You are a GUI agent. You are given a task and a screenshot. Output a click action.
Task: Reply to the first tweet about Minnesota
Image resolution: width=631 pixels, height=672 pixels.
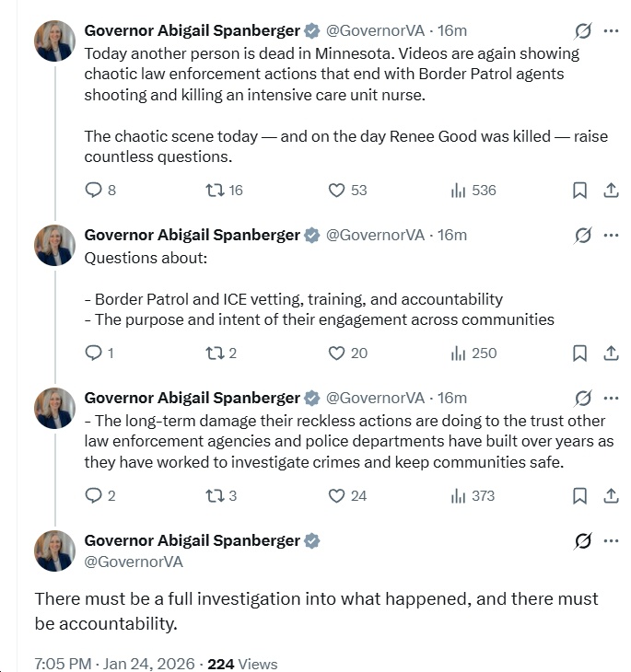click(x=93, y=191)
